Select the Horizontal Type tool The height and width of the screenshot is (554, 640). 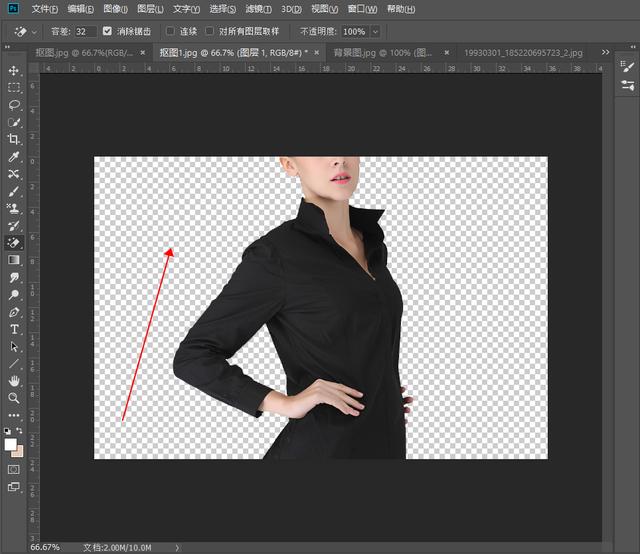[x=14, y=329]
